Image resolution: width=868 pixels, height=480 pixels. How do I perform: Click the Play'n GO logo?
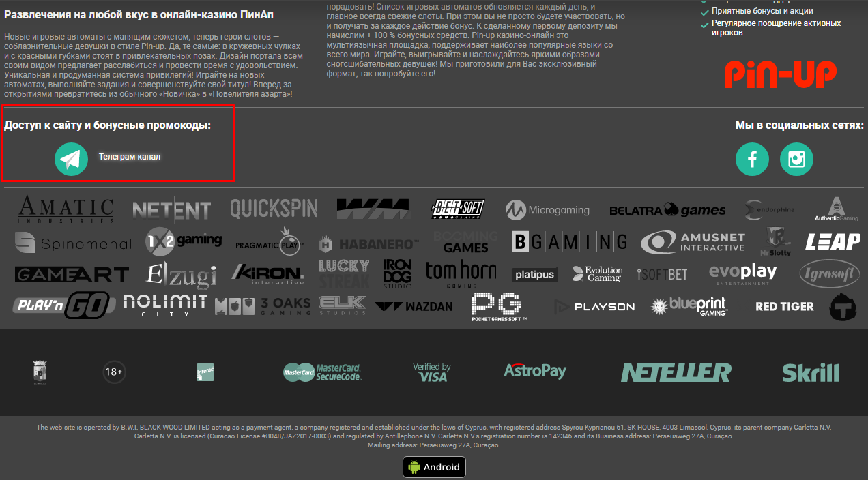[x=64, y=306]
